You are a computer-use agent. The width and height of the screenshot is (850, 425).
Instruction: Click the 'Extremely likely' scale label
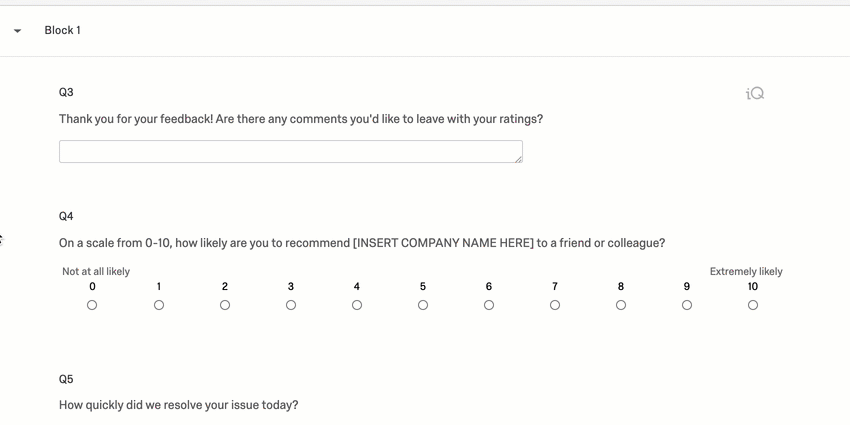746,271
